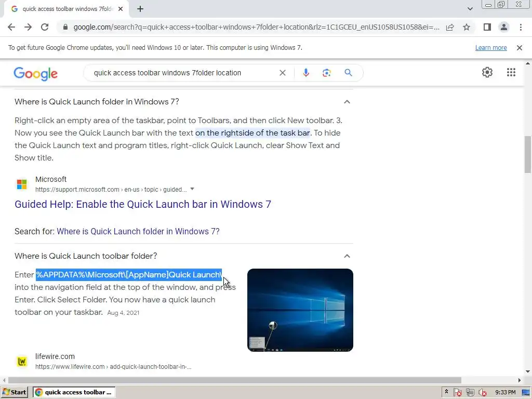Close the quick access toolbar search tab
532x399 pixels.
coord(121,9)
